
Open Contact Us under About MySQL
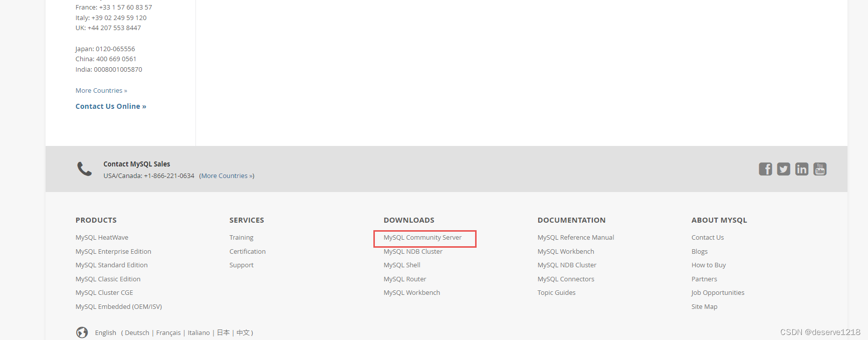coord(708,238)
